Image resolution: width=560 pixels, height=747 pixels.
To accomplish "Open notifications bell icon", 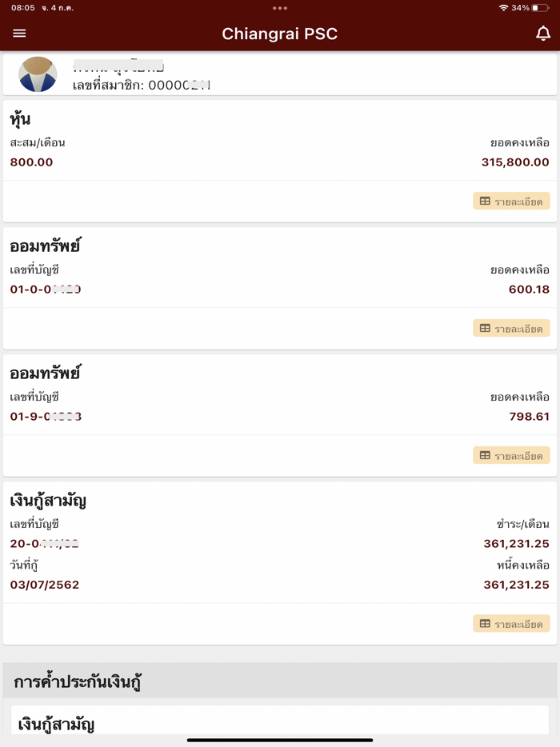I will pyautogui.click(x=543, y=34).
